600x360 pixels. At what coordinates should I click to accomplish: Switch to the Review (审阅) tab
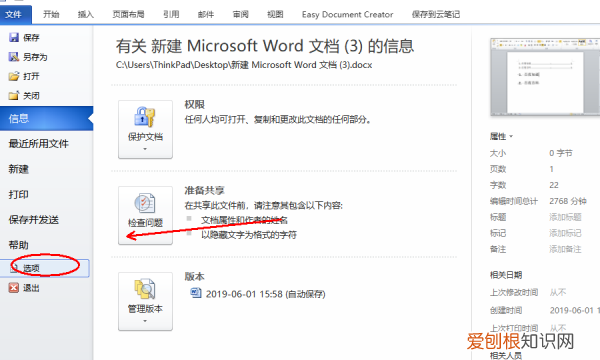pos(241,15)
